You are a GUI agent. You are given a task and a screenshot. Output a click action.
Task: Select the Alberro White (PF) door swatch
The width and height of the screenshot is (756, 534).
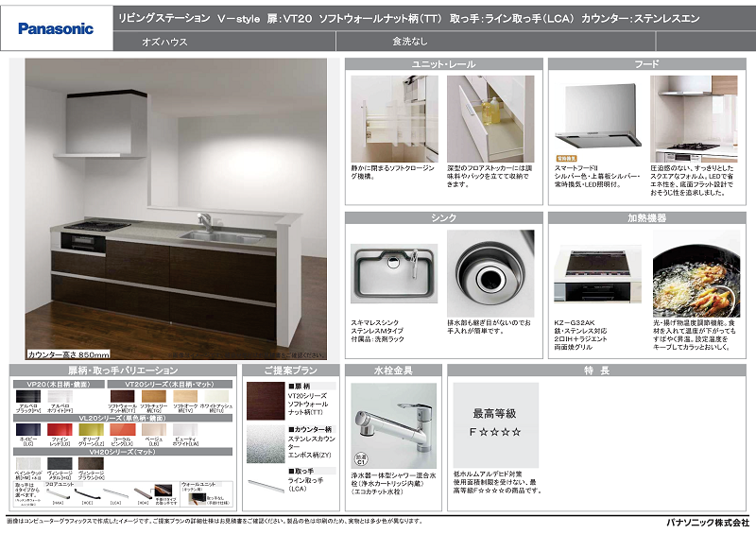[x=60, y=397]
